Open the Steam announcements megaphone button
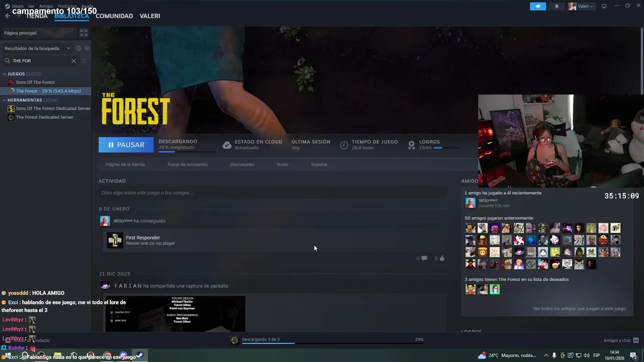 tap(538, 6)
